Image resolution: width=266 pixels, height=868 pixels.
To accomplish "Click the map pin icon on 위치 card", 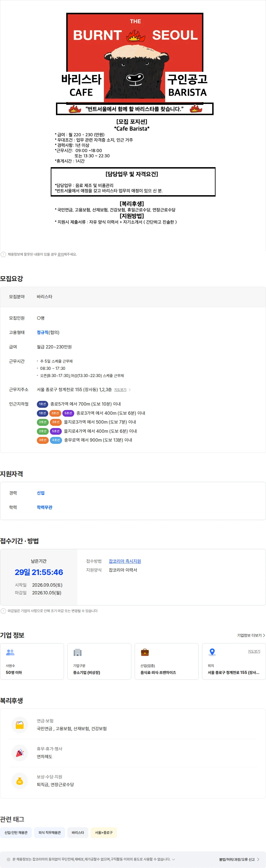I will click(x=212, y=652).
